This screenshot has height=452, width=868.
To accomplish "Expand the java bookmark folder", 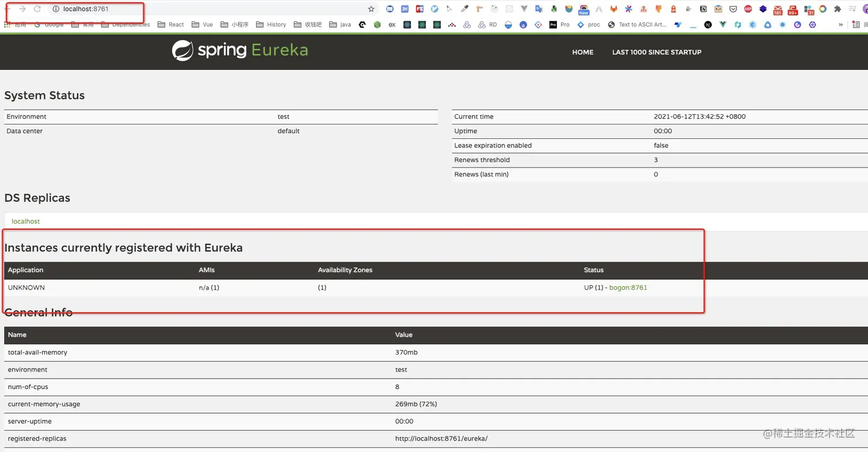I will click(339, 25).
